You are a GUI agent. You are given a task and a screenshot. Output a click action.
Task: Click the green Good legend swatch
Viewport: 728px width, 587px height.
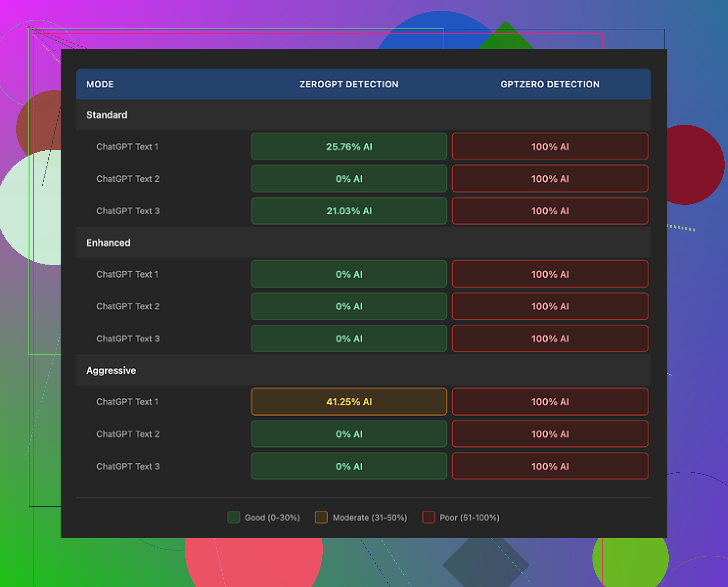(x=234, y=517)
